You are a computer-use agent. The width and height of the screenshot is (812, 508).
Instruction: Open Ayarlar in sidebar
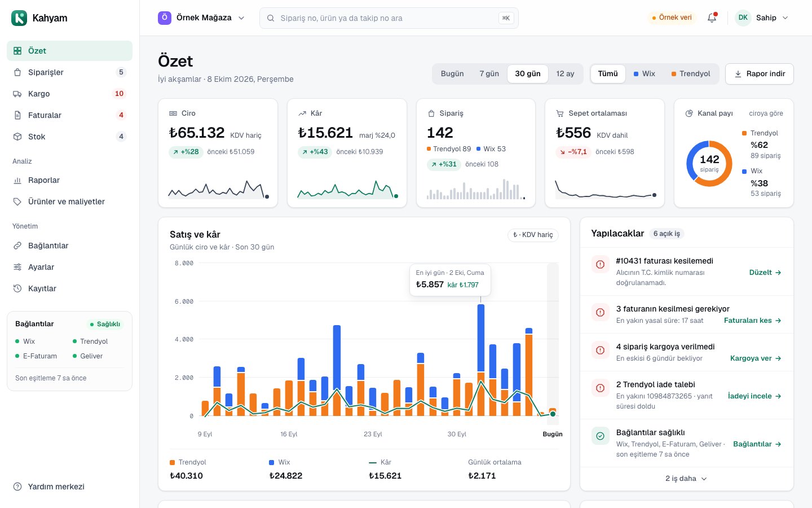pos(69,267)
